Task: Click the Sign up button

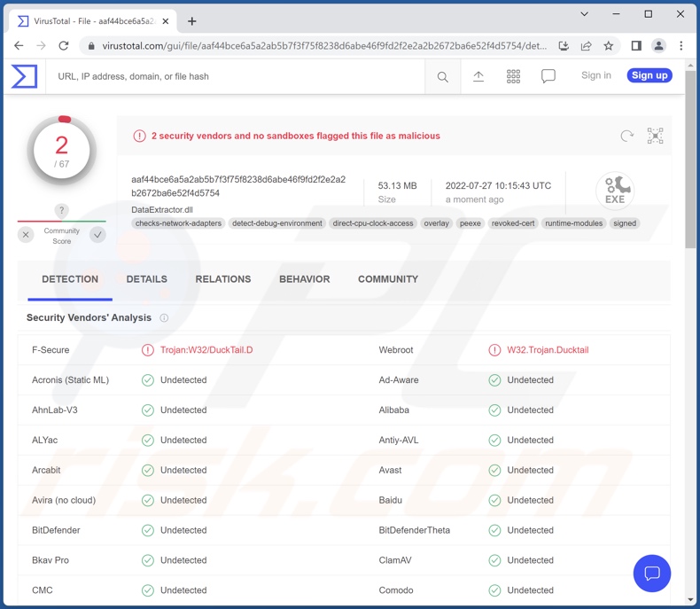Action: pos(649,75)
